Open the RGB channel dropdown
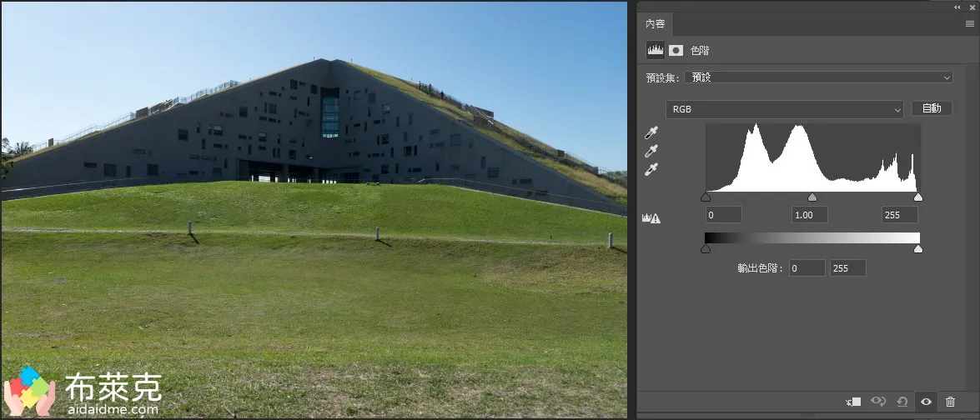This screenshot has height=420, width=980. pos(784,109)
